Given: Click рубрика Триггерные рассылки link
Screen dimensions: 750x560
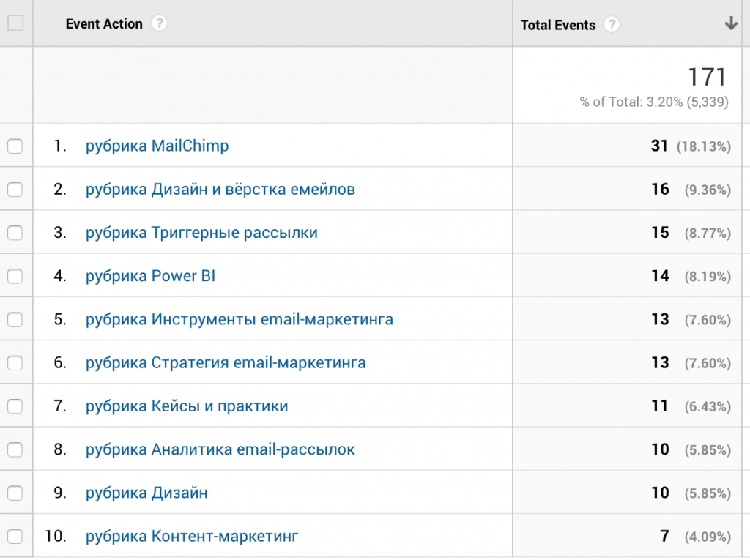Looking at the screenshot, I should 201,233.
